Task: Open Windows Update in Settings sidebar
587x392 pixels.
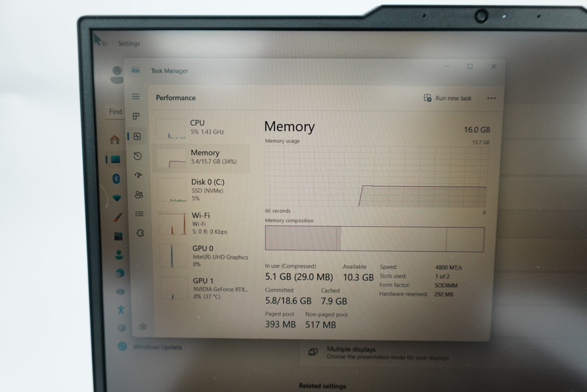Action: [157, 347]
